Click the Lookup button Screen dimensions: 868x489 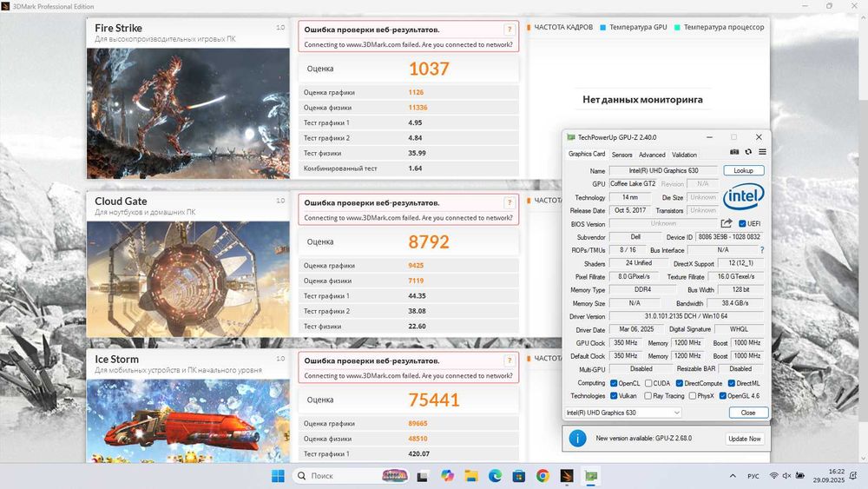(x=744, y=170)
